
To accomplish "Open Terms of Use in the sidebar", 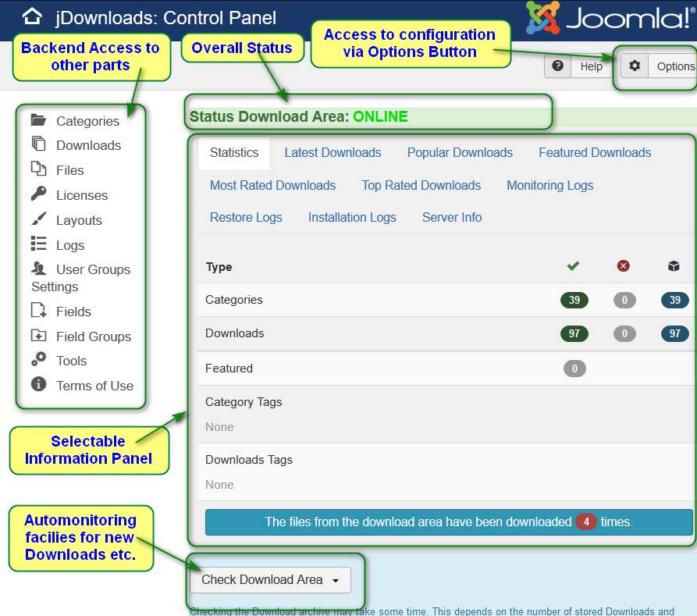I will [95, 386].
